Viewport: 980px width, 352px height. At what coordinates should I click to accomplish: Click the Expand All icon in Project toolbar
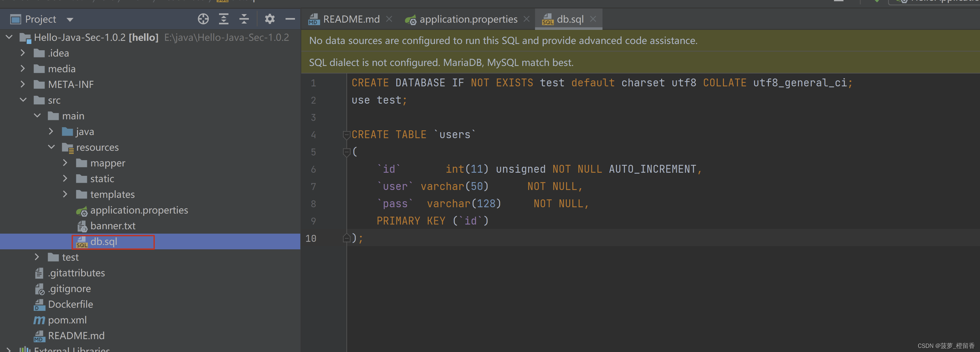224,19
